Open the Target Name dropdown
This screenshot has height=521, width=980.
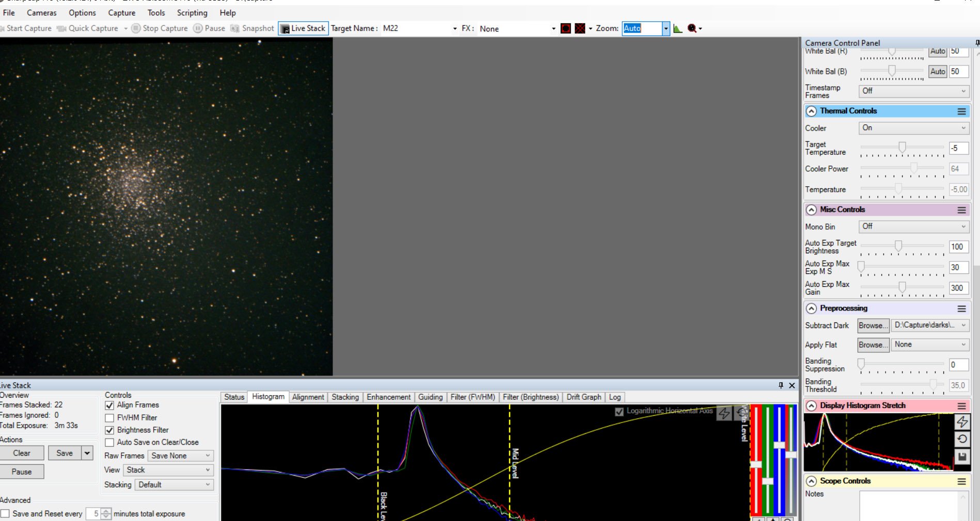[454, 29]
